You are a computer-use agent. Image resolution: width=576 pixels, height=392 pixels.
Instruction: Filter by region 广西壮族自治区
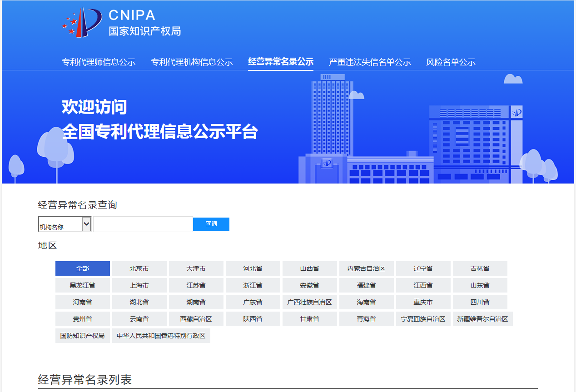tap(310, 302)
